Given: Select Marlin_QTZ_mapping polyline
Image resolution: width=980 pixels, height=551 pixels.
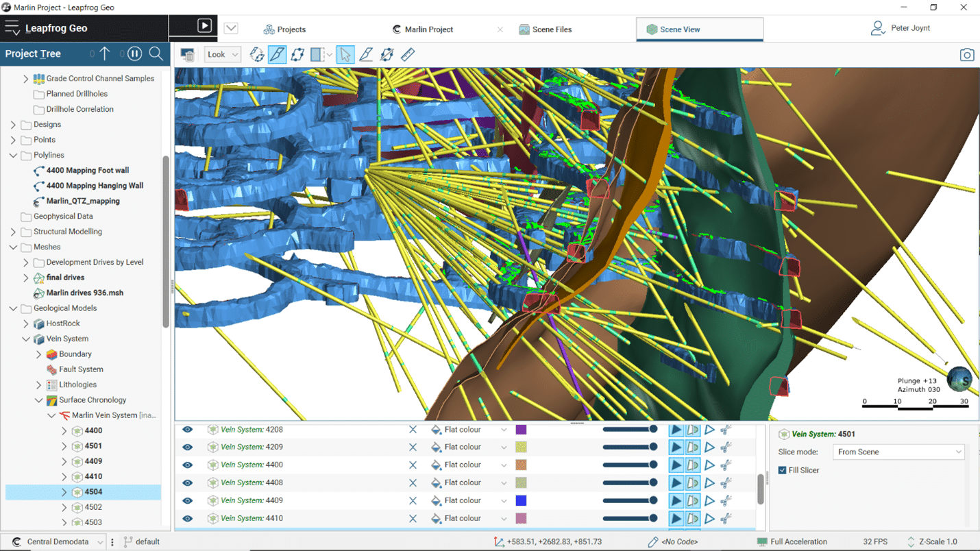Looking at the screenshot, I should click(83, 201).
